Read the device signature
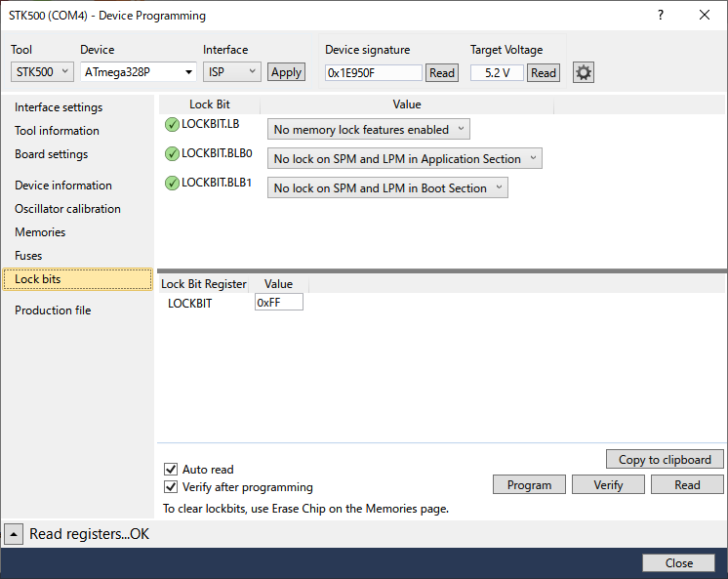 point(442,73)
